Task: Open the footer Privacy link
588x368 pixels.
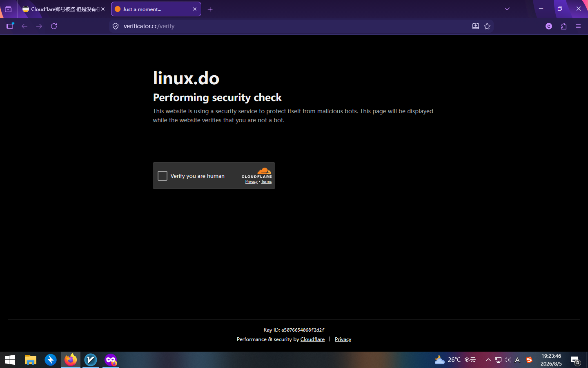Action: pyautogui.click(x=343, y=339)
